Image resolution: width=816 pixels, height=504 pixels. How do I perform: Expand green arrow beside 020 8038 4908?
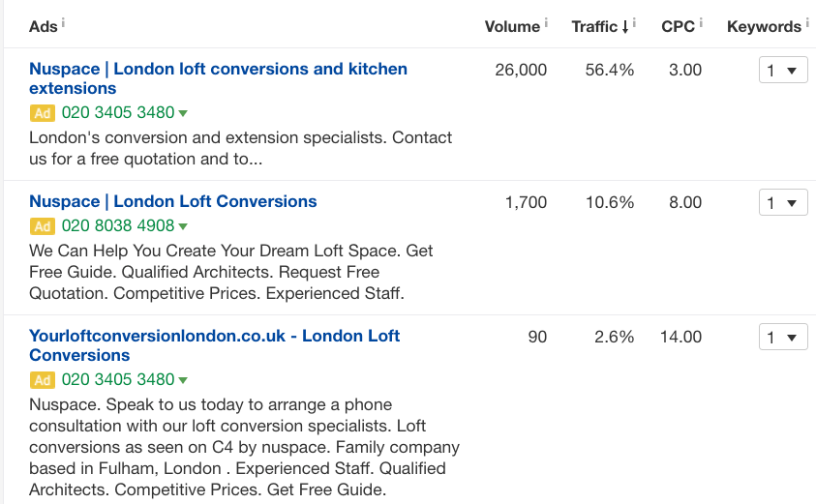pos(183,226)
